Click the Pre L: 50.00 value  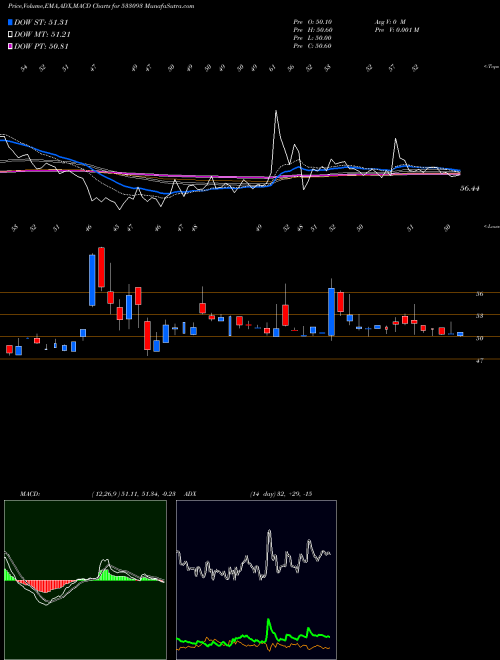(313, 38)
